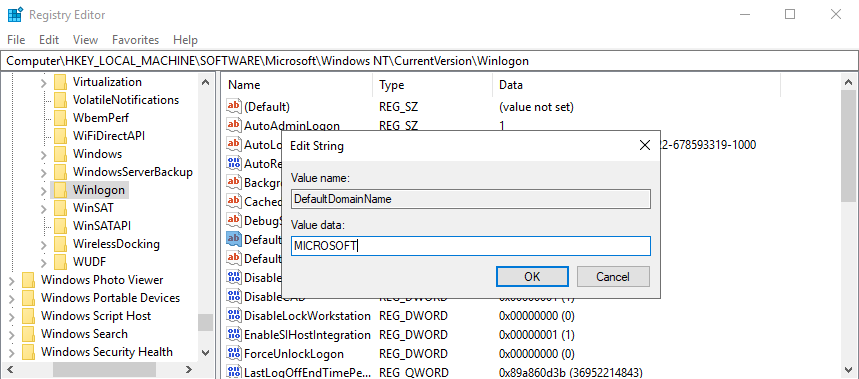The image size is (859, 379).
Task: Select the LastLogOffEndTimePe... QWORD icon
Action: pyautogui.click(x=234, y=372)
